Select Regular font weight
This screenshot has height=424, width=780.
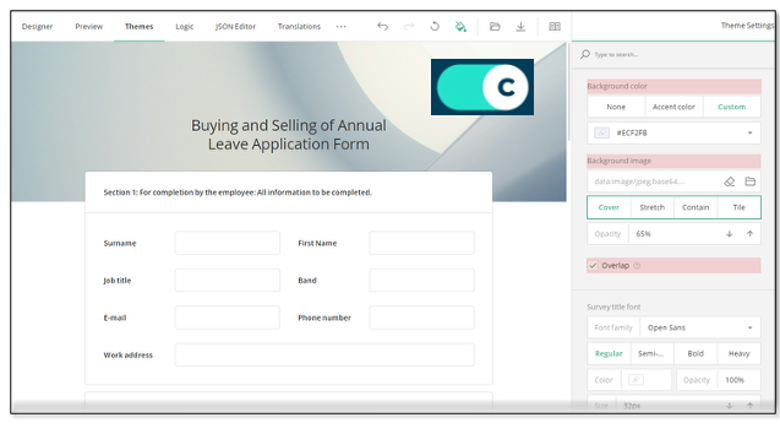point(609,354)
